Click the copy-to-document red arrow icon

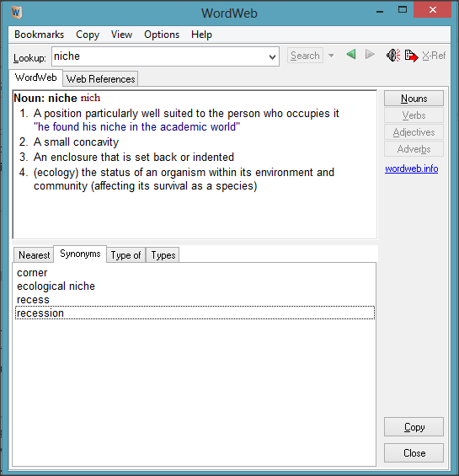pos(411,56)
